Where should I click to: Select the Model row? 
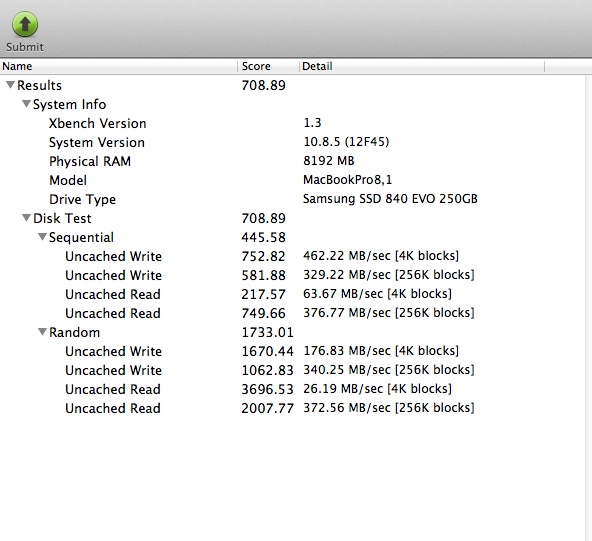[x=293, y=180]
